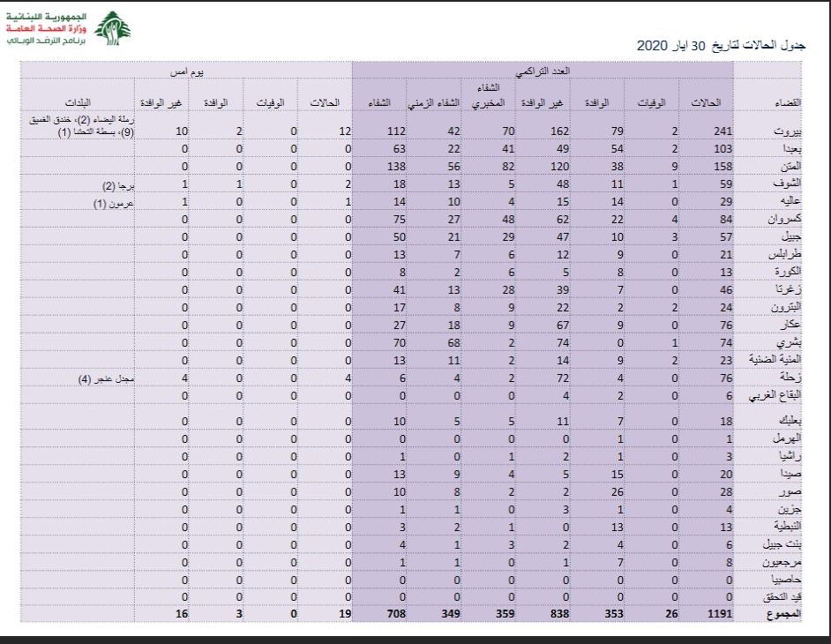Click the البلدات column header
831x644 pixels.
87,103
